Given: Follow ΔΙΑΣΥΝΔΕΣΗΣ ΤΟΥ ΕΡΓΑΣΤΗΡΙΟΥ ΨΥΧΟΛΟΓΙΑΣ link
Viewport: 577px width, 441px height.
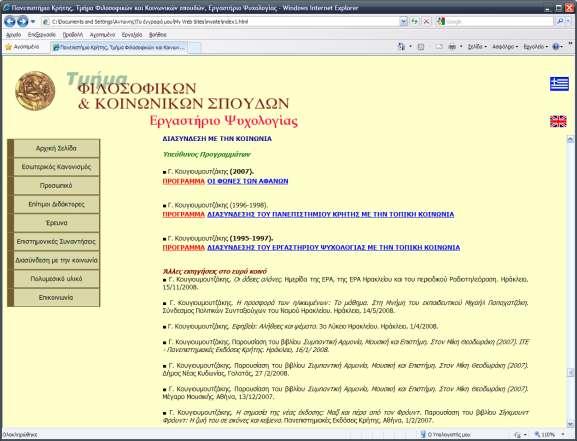Looking at the screenshot, I should click(333, 247).
